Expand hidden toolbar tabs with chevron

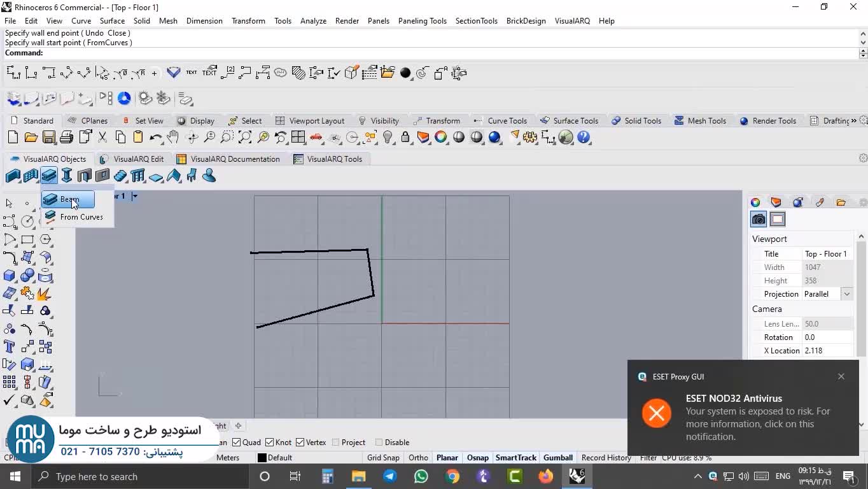coord(853,120)
